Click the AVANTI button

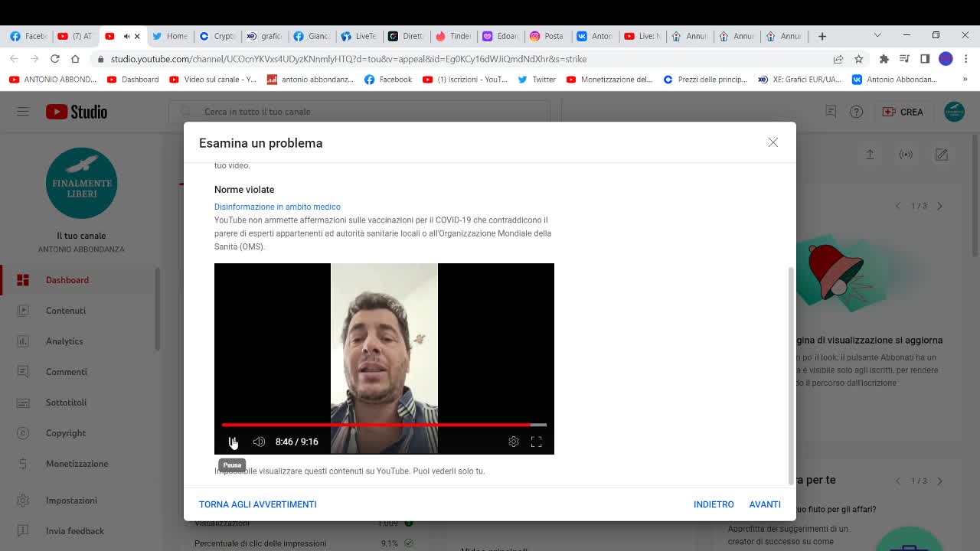[765, 504]
